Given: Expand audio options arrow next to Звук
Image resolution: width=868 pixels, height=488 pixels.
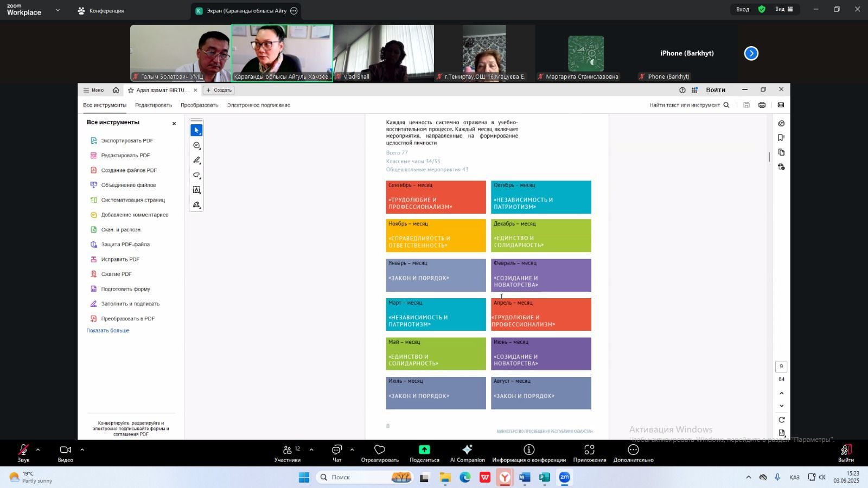Looking at the screenshot, I should click(x=38, y=450).
